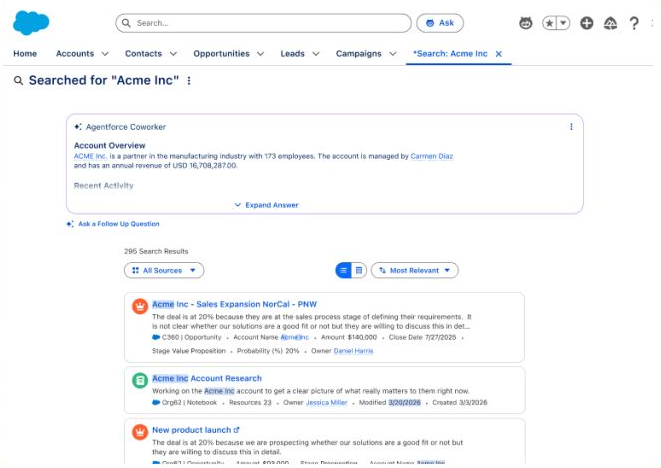Expand the Opportunities tab chevron

click(x=261, y=54)
